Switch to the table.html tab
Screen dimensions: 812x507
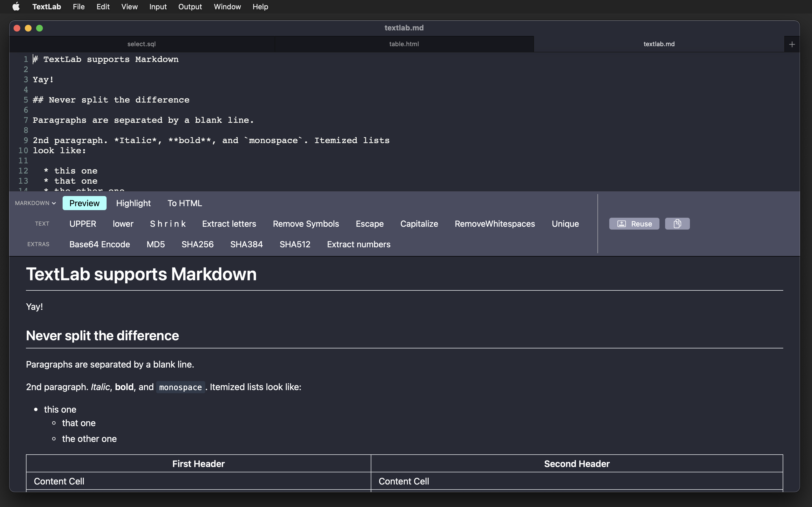[404, 44]
